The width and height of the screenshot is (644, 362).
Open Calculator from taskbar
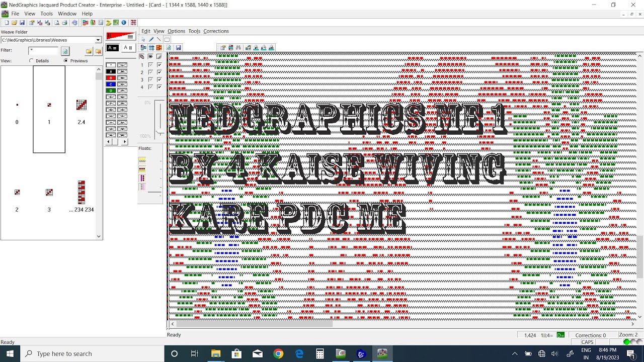(x=319, y=353)
